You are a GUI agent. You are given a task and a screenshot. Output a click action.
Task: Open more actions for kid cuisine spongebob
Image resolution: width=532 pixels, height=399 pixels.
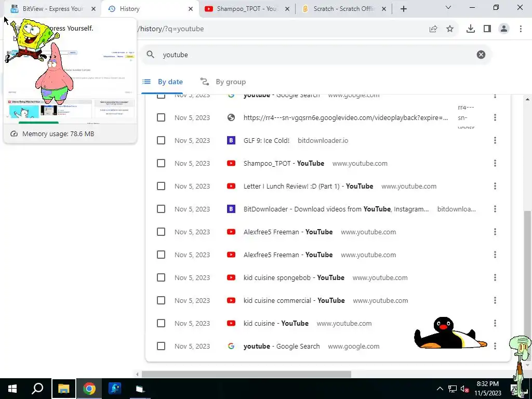pos(495,277)
